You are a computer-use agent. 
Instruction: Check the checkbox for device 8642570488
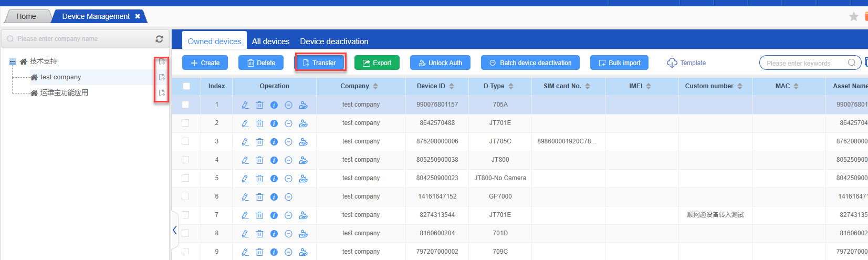(185, 123)
